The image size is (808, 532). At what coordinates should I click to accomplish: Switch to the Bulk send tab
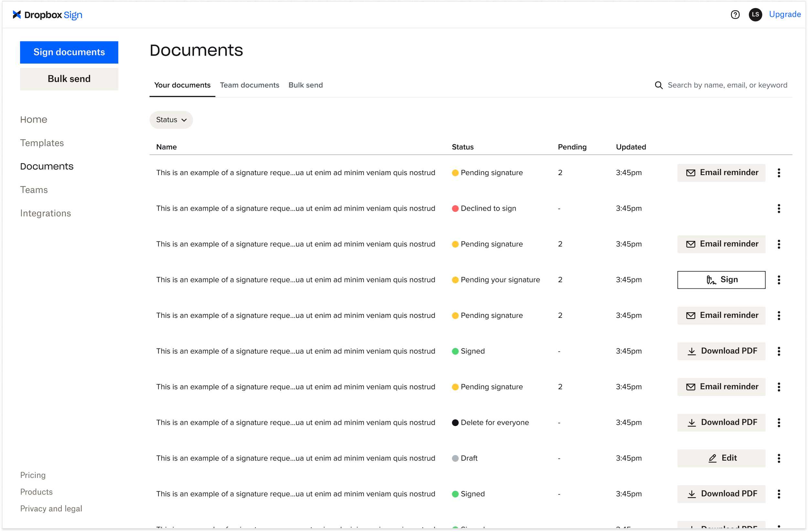tap(305, 85)
